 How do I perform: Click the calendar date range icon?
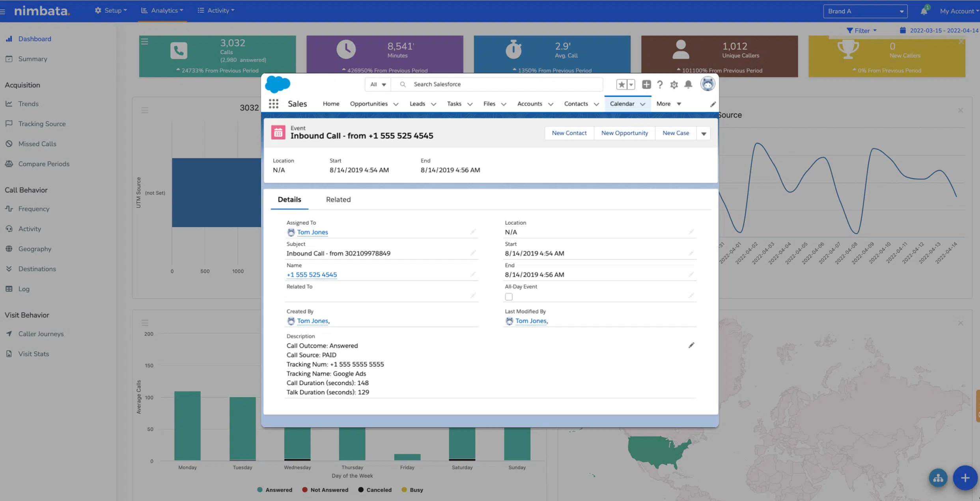[x=902, y=30]
